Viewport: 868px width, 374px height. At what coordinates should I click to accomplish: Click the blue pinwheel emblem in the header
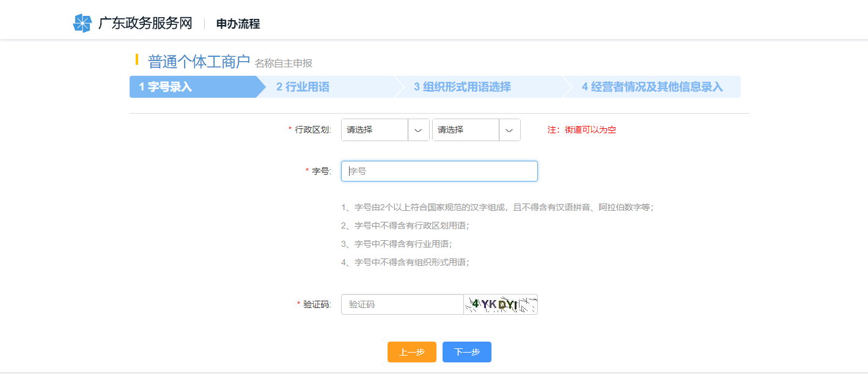(83, 23)
